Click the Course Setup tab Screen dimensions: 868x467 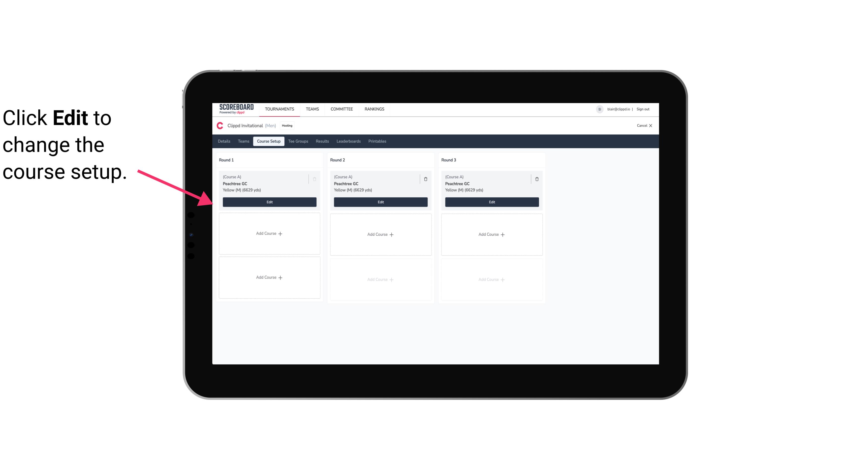(268, 141)
